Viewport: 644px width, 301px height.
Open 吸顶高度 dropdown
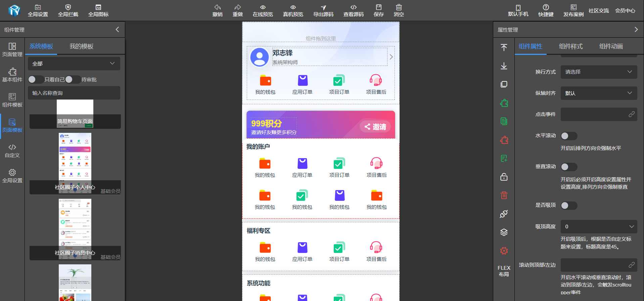(599, 227)
